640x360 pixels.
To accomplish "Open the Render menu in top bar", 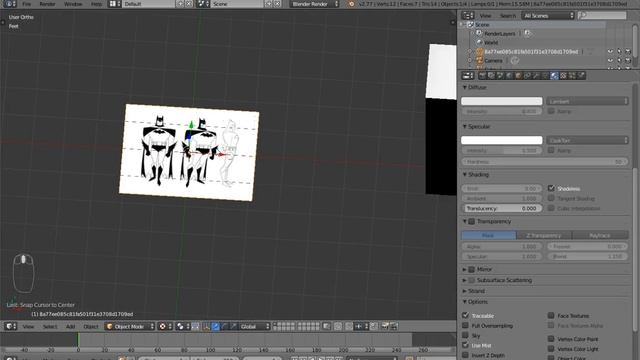I will pyautogui.click(x=47, y=4).
